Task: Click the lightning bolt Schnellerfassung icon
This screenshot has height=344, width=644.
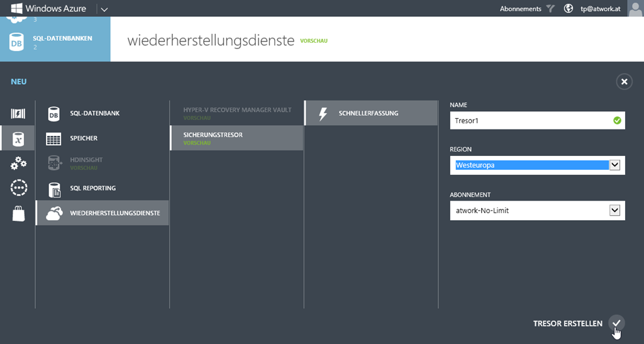Action: tap(323, 114)
